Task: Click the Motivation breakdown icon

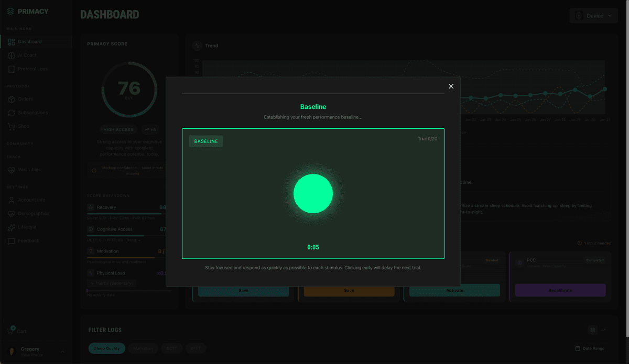Action: click(x=91, y=251)
